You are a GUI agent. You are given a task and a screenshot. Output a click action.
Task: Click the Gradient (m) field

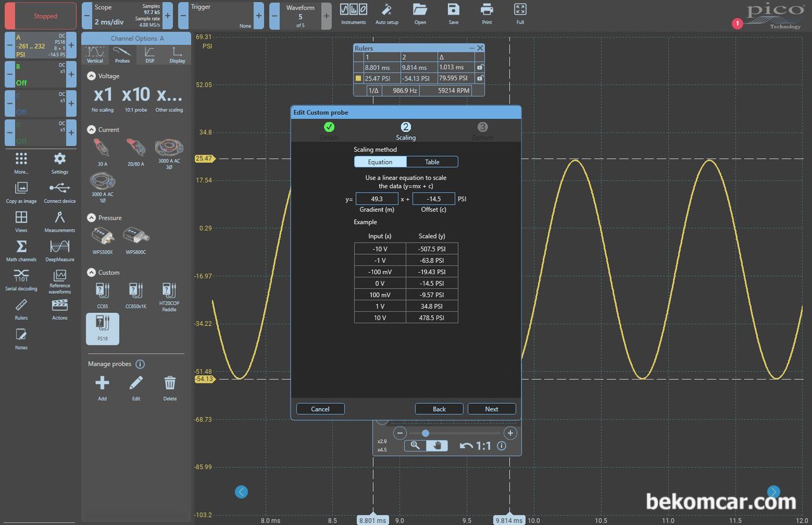point(377,199)
